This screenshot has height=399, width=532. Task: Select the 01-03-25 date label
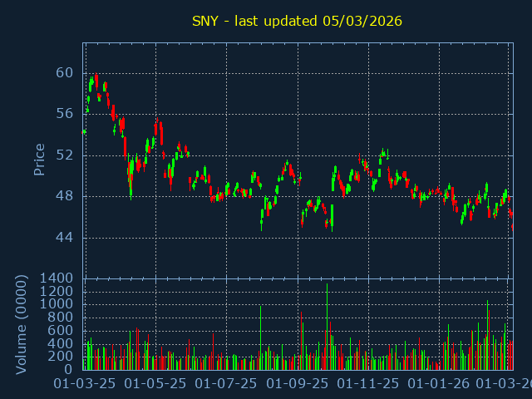point(85,384)
